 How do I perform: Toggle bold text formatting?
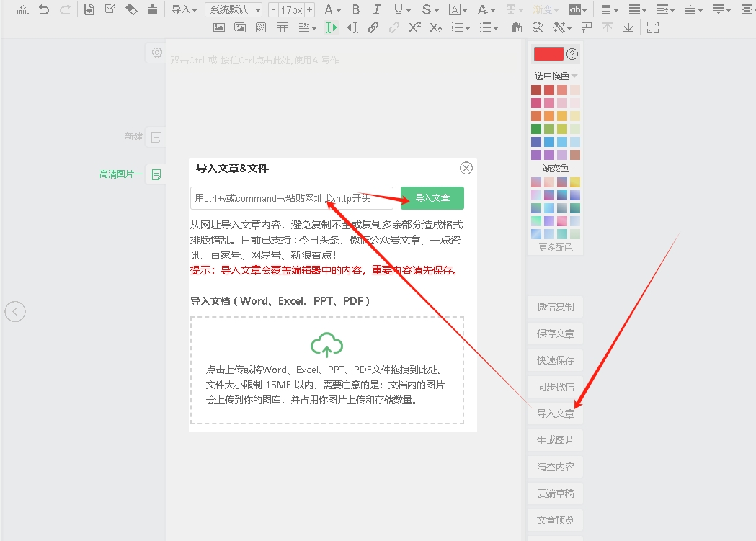tap(355, 9)
